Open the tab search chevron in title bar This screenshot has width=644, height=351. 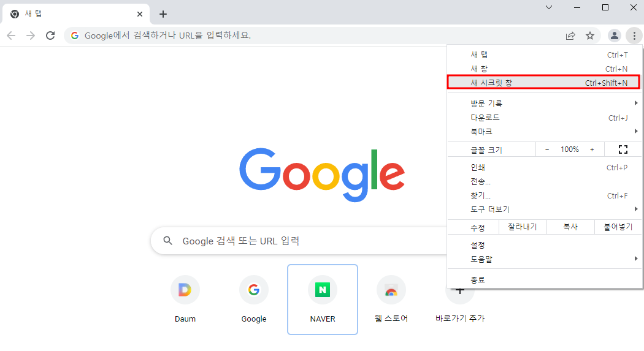pos(549,7)
